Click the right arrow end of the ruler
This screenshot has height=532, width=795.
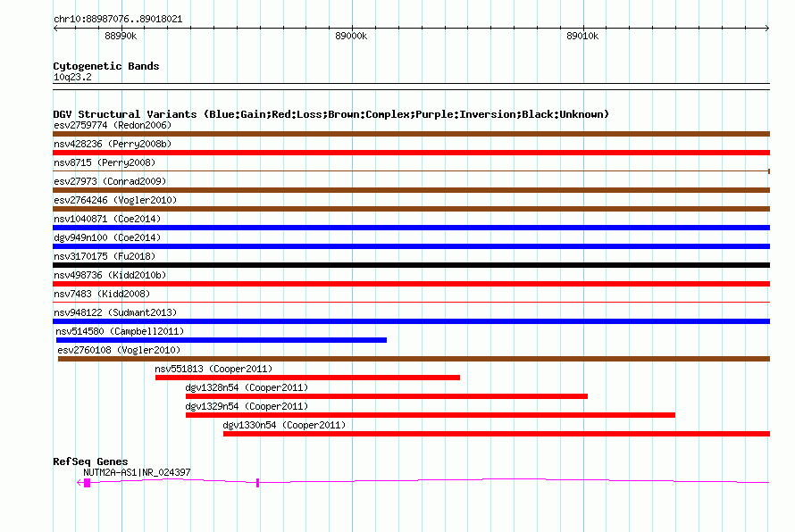pyautogui.click(x=767, y=28)
